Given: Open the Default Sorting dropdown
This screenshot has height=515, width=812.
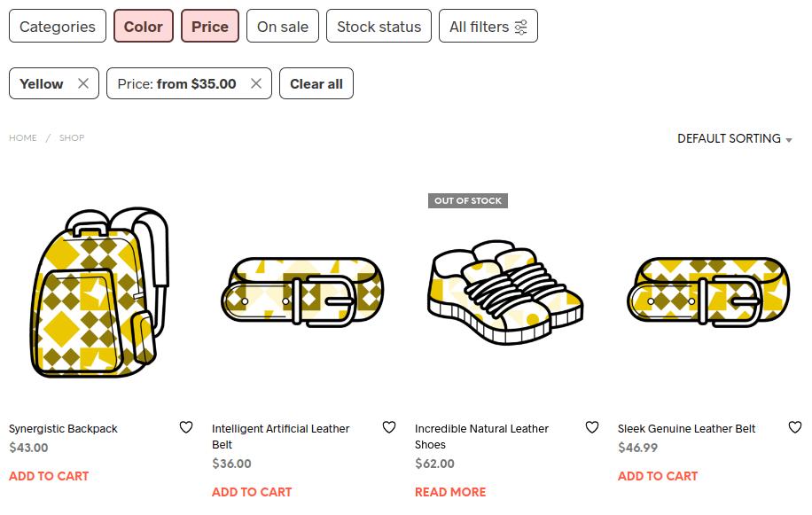Looking at the screenshot, I should click(734, 138).
